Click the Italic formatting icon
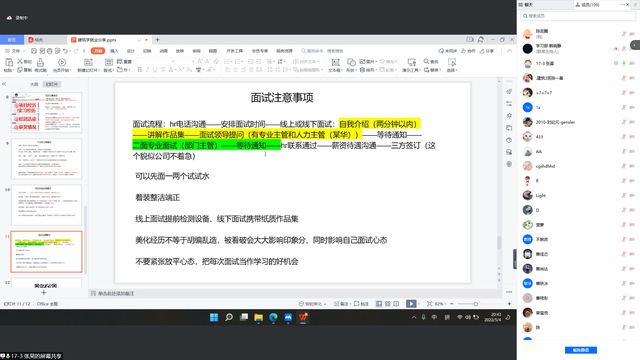This screenshot has width=640, height=360. 147,70
